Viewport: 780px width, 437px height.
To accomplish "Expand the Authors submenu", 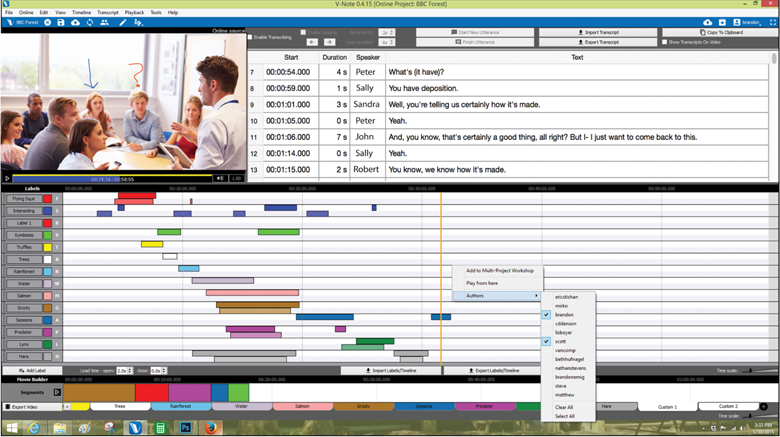I will click(x=495, y=296).
